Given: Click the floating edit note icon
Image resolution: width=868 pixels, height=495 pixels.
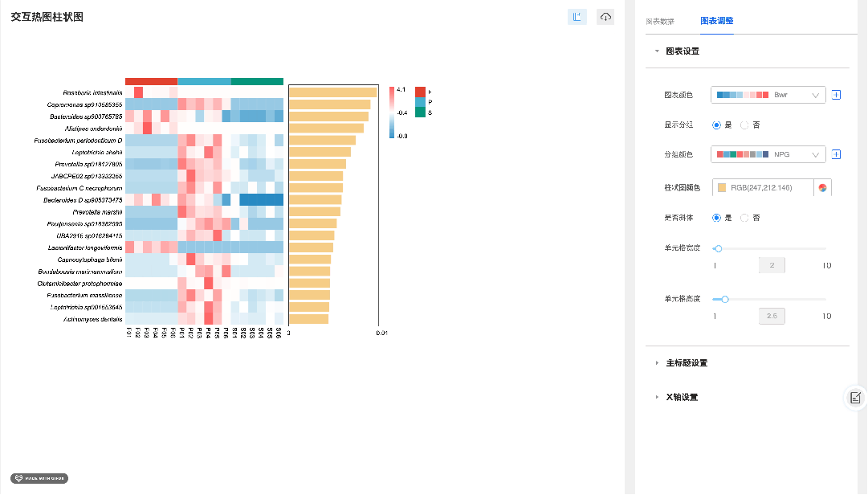Looking at the screenshot, I should 855,397.
